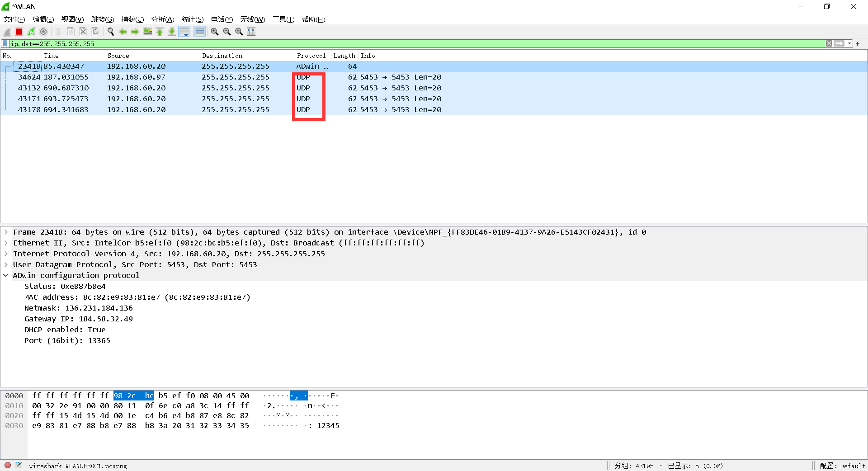The width and height of the screenshot is (868, 471).
Task: Toggle packet list colorization
Action: click(x=199, y=32)
